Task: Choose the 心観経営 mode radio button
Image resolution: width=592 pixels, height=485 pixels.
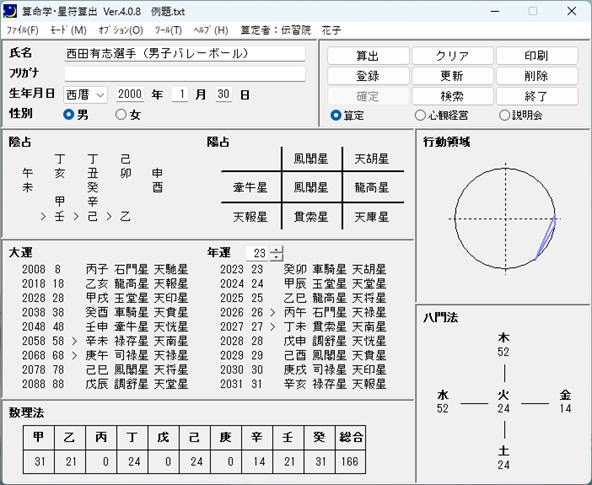Action: point(420,115)
